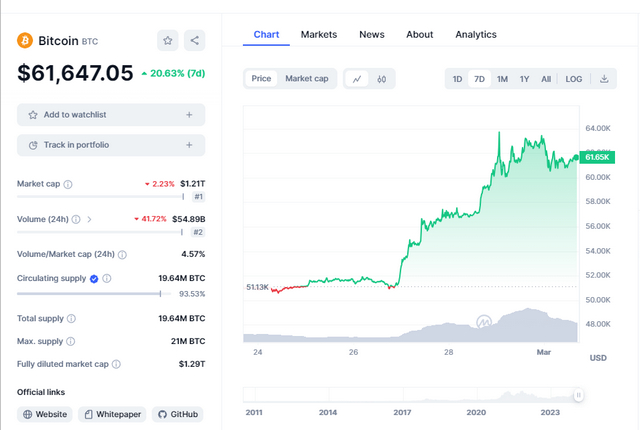
Task: Open Circulating supply info icon
Action: coord(107,279)
